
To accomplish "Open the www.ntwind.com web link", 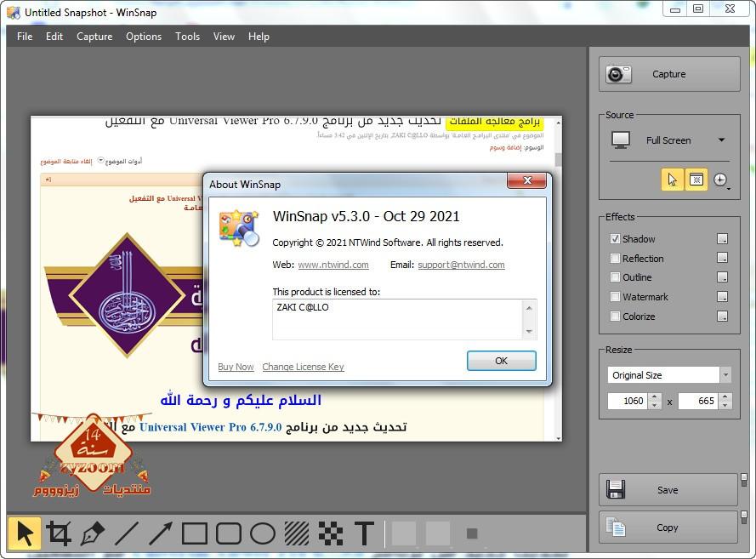I will [333, 265].
